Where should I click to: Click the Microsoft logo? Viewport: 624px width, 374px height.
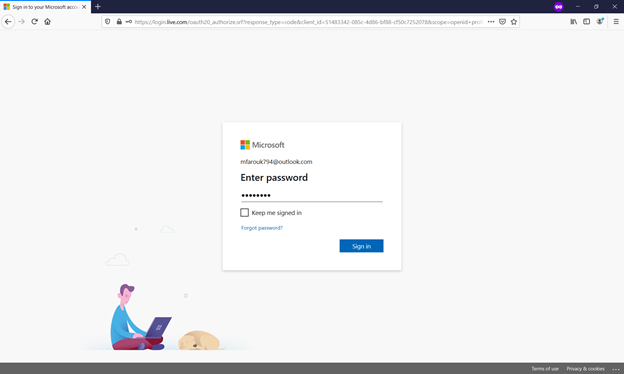click(262, 145)
